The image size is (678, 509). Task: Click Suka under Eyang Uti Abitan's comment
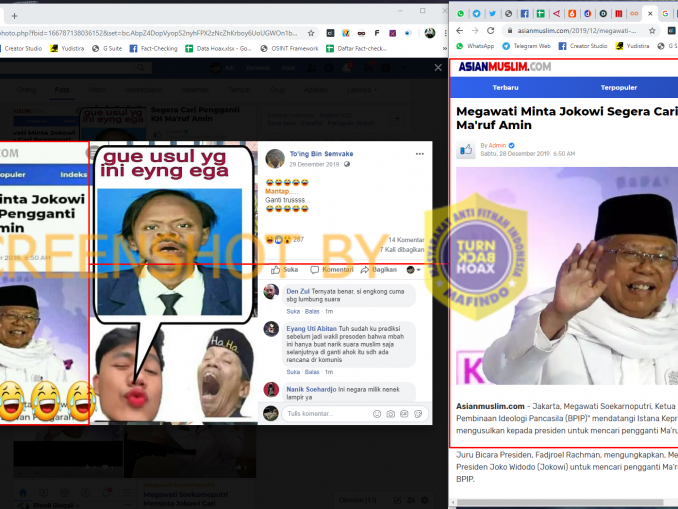pyautogui.click(x=293, y=372)
